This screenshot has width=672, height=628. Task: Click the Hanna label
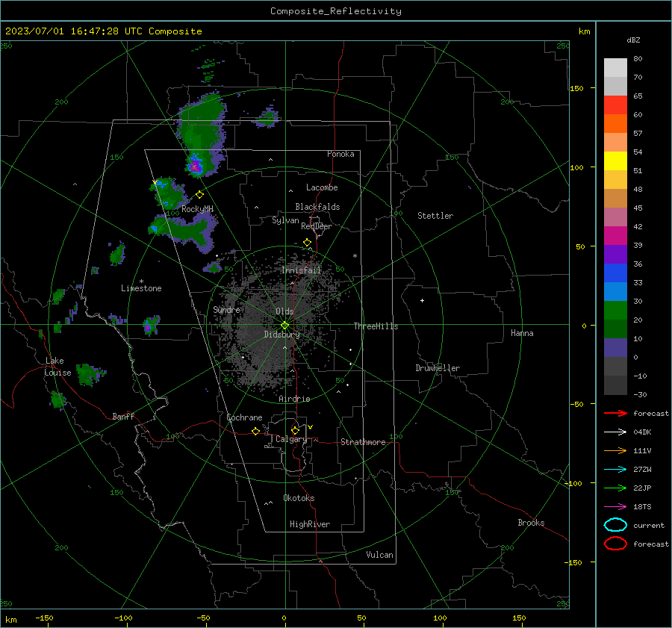click(x=522, y=333)
